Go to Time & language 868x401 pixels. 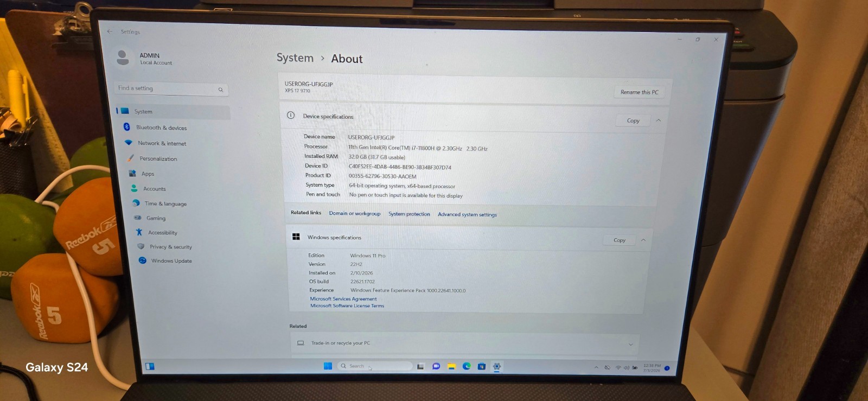[x=165, y=203]
